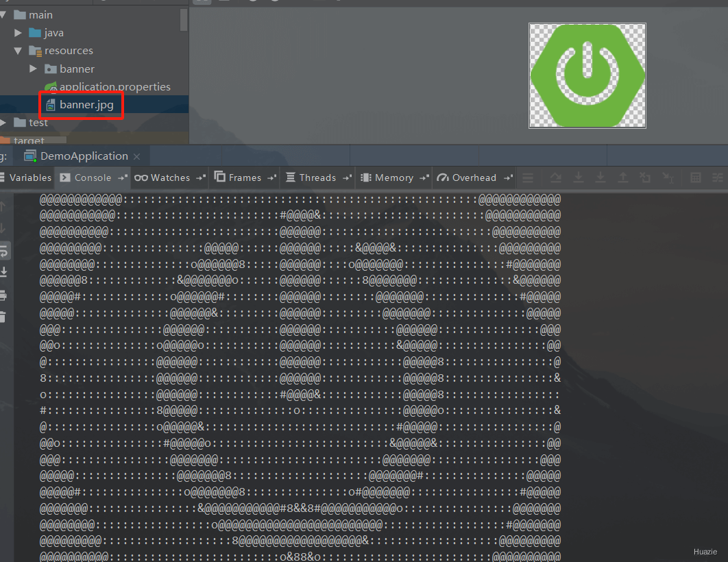
Task: Click the pin icon beside Console tab
Action: [x=123, y=178]
